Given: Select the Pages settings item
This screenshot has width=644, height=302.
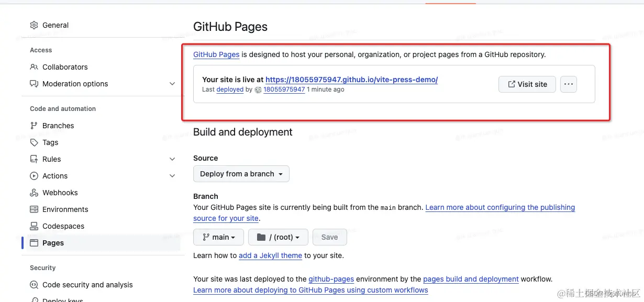Looking at the screenshot, I should [101, 243].
